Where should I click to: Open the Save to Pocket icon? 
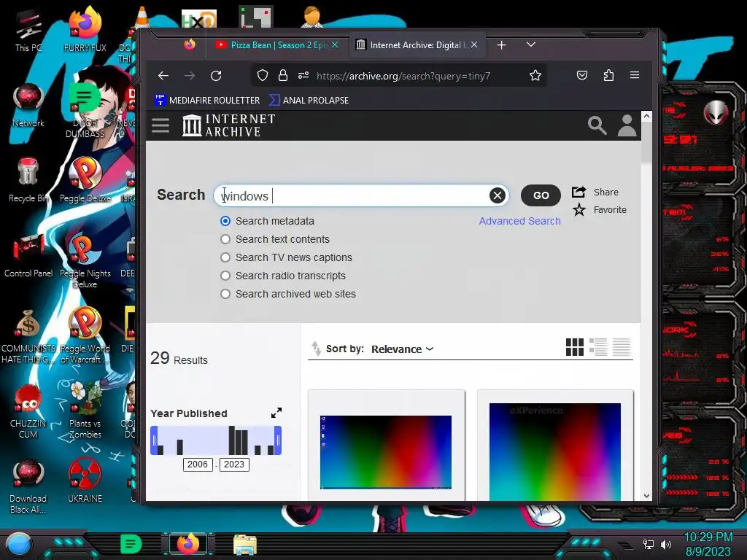[581, 75]
